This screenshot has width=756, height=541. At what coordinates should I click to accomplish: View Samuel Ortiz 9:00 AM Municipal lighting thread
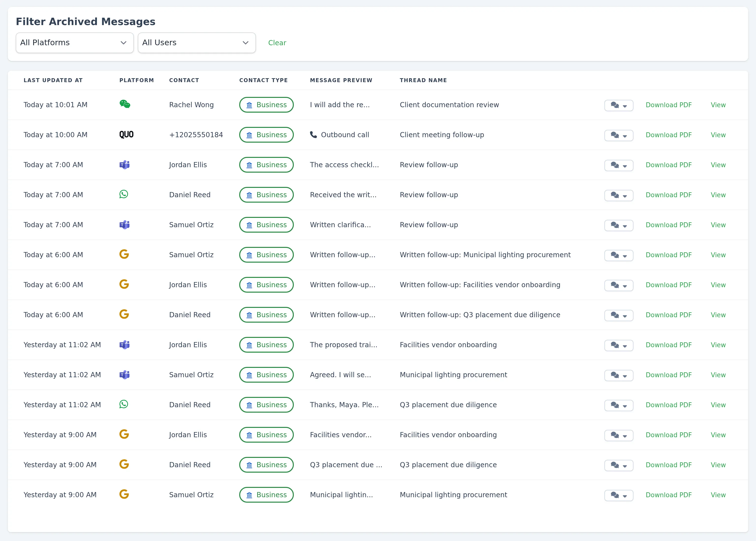click(x=718, y=495)
